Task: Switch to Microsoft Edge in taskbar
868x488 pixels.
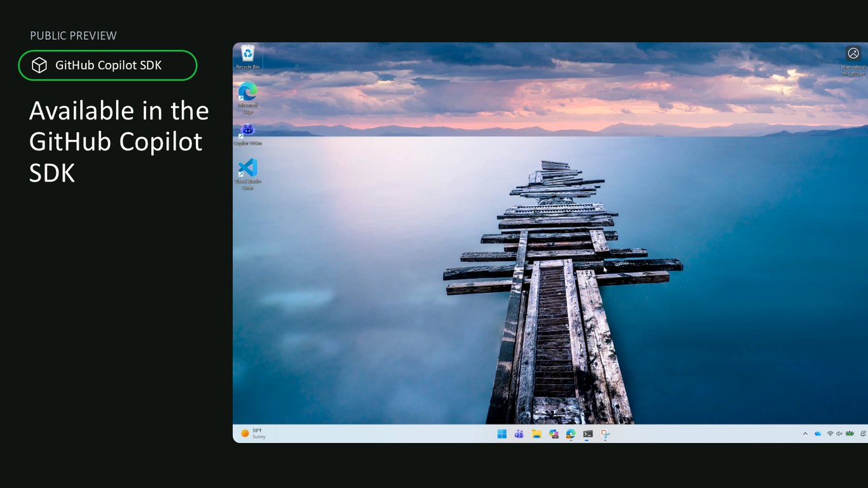Action: [x=571, y=434]
